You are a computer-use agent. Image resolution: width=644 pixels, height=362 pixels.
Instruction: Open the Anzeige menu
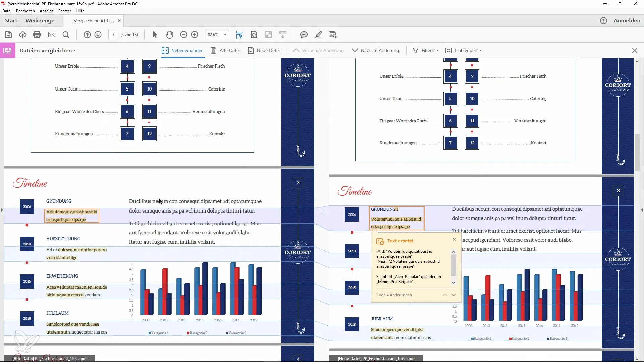pyautogui.click(x=47, y=11)
